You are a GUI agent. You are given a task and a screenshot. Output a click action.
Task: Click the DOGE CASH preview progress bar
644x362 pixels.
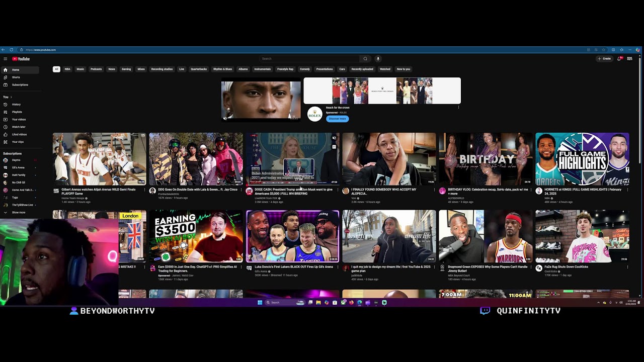click(292, 184)
